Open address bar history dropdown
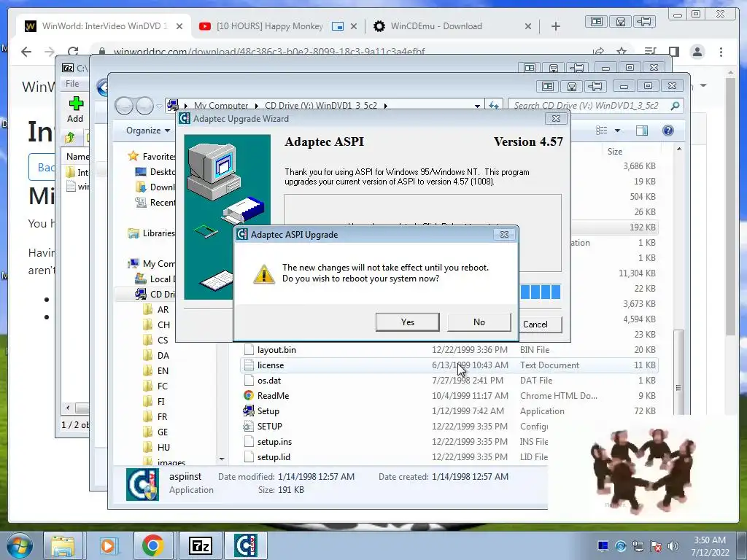Screen dimensions: 747x560 pos(477,106)
